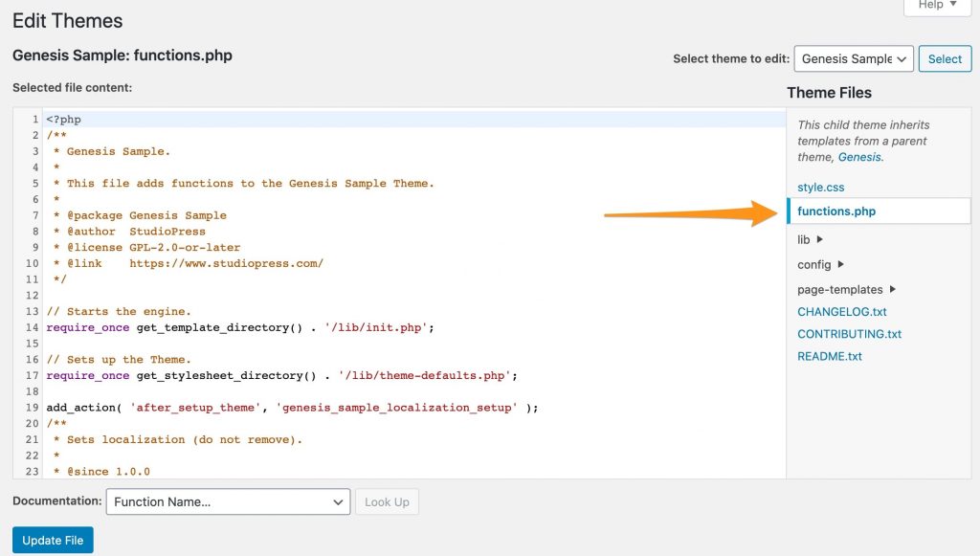Expand the lib folder in Theme Files
Image resolution: width=980 pixels, height=556 pixels.
[807, 238]
